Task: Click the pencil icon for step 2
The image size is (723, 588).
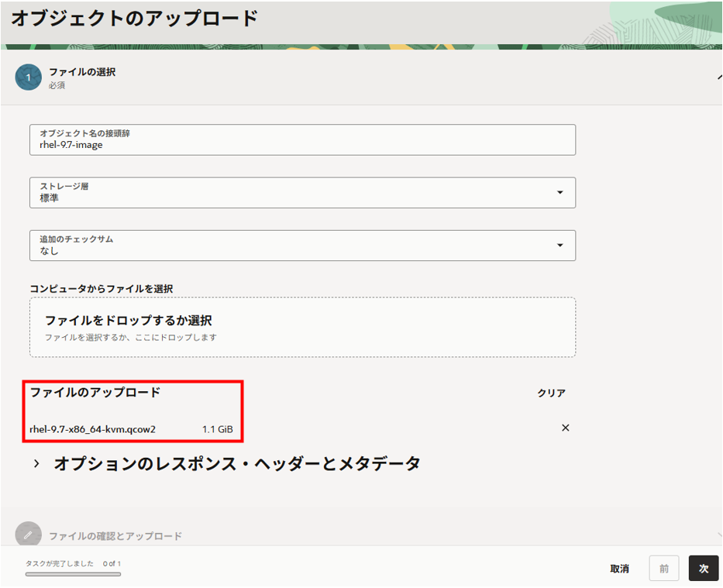Action: pyautogui.click(x=29, y=535)
